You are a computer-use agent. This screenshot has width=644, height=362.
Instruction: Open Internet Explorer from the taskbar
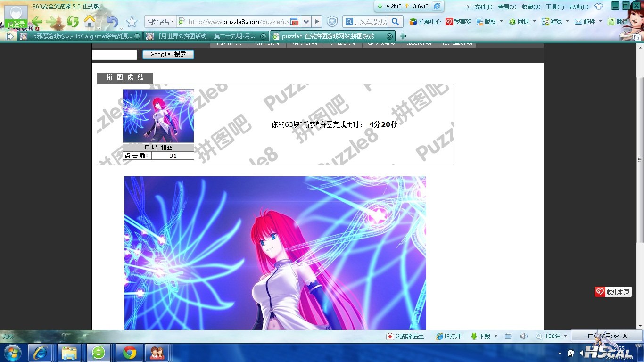coord(40,353)
